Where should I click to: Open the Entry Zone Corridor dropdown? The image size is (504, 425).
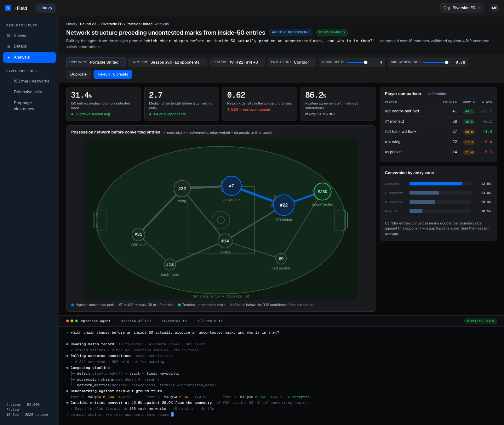[x=292, y=62]
